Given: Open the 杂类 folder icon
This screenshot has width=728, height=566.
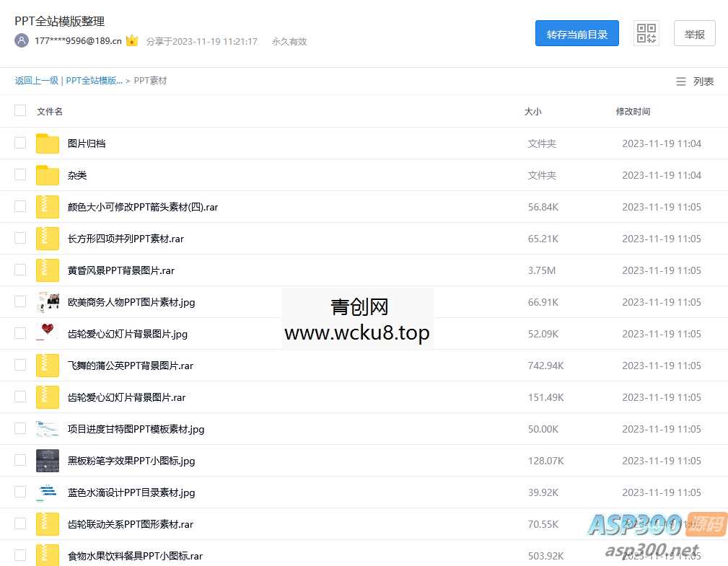Looking at the screenshot, I should (47, 174).
